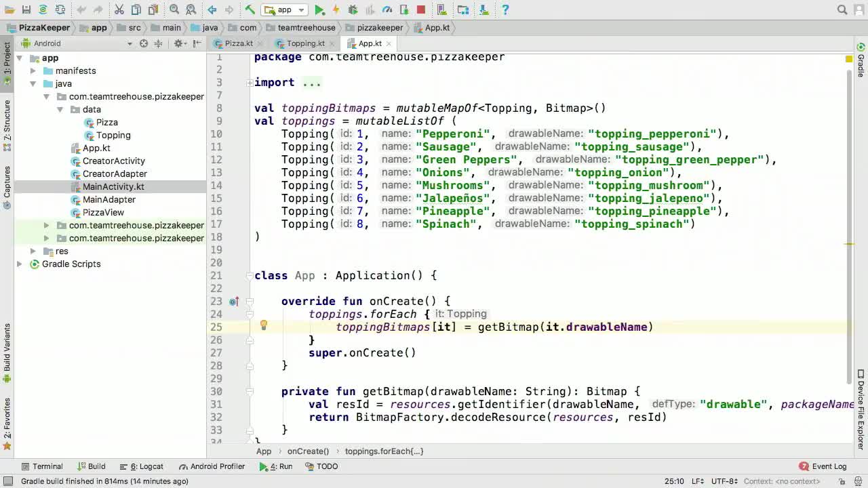Click the user avatar icon in the top-right corner
Image resolution: width=868 pixels, height=488 pixels.
point(859,9)
